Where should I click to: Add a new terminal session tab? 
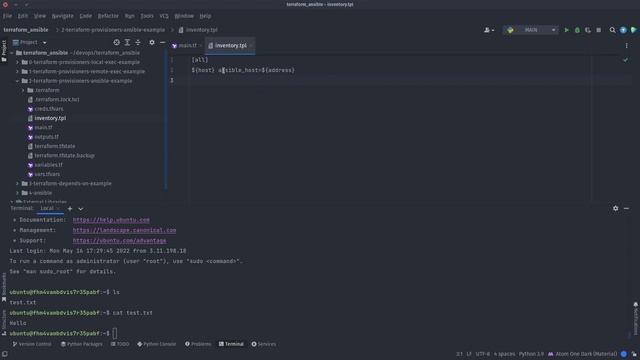point(70,209)
